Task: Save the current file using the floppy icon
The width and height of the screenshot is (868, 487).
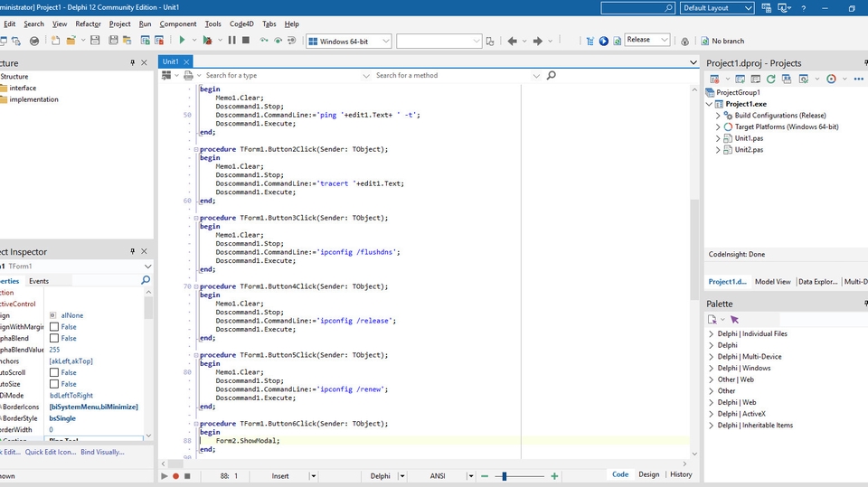Action: (95, 41)
